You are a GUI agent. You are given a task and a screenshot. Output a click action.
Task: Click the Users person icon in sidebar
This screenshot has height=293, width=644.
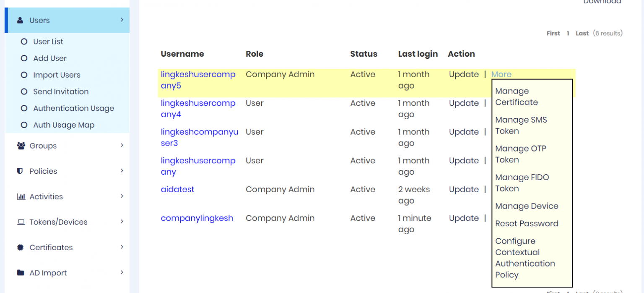(x=20, y=20)
